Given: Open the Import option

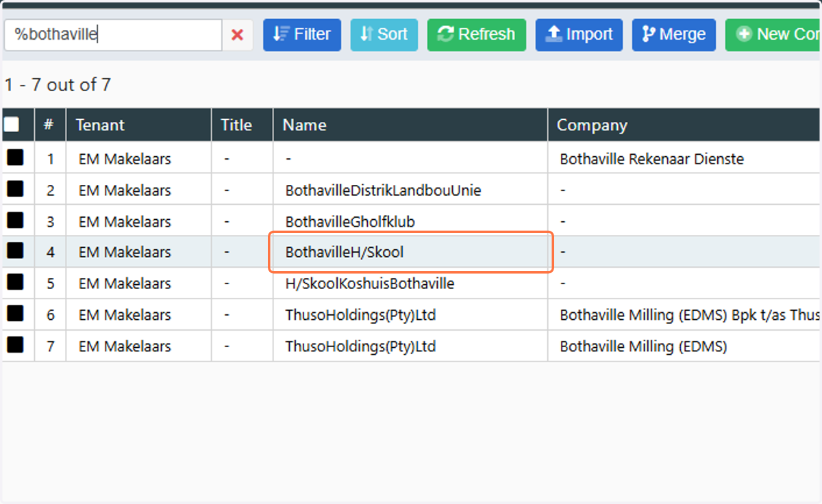Looking at the screenshot, I should pyautogui.click(x=579, y=34).
